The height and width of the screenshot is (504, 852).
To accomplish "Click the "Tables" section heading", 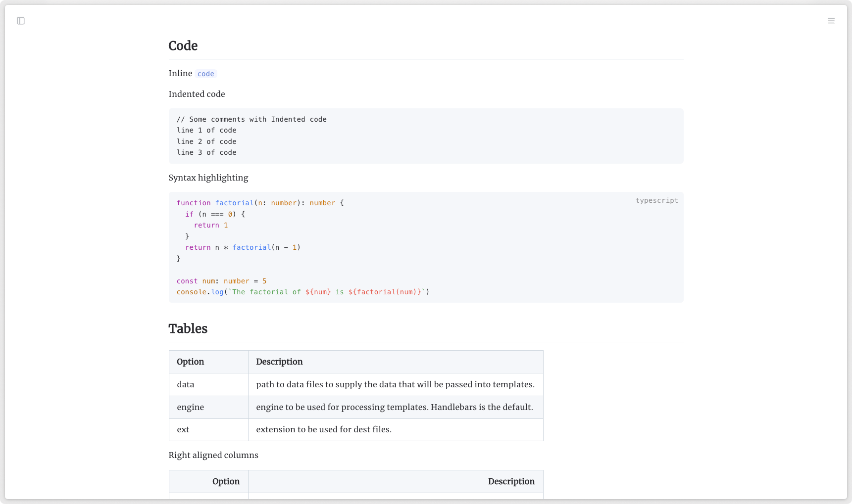I will coord(188,328).
